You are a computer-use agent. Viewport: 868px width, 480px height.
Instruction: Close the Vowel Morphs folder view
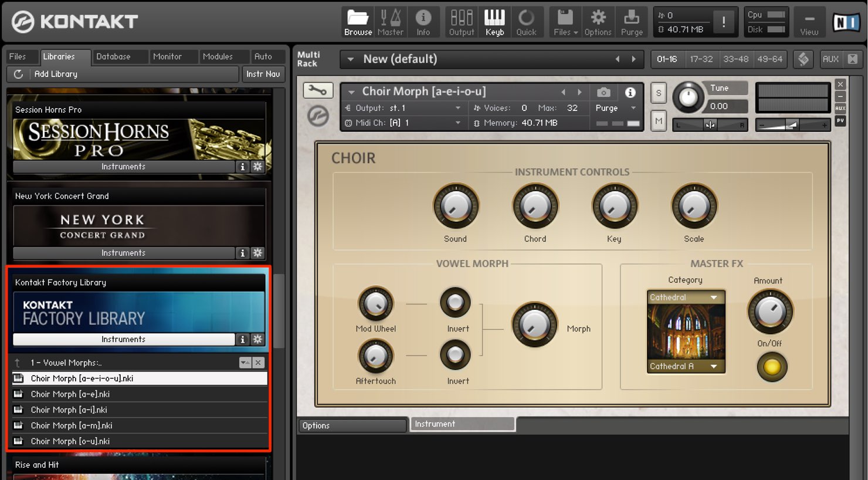point(258,363)
